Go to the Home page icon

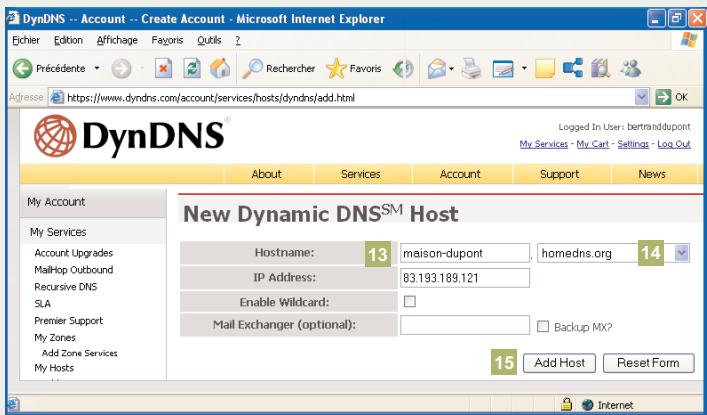220,69
